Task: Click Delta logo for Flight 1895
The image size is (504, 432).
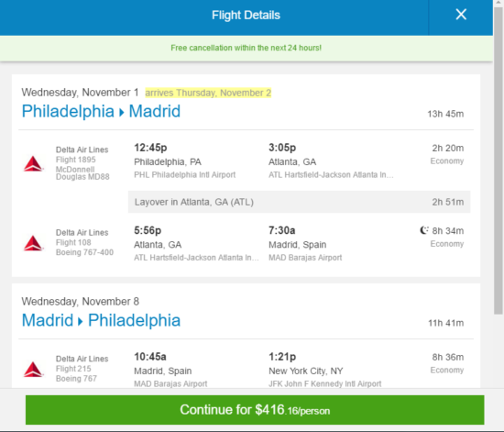Action: [33, 164]
